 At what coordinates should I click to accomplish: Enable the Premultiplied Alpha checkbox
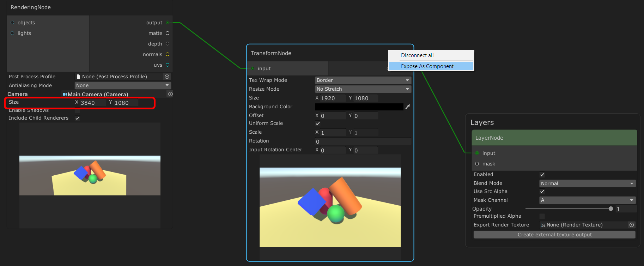click(x=542, y=216)
